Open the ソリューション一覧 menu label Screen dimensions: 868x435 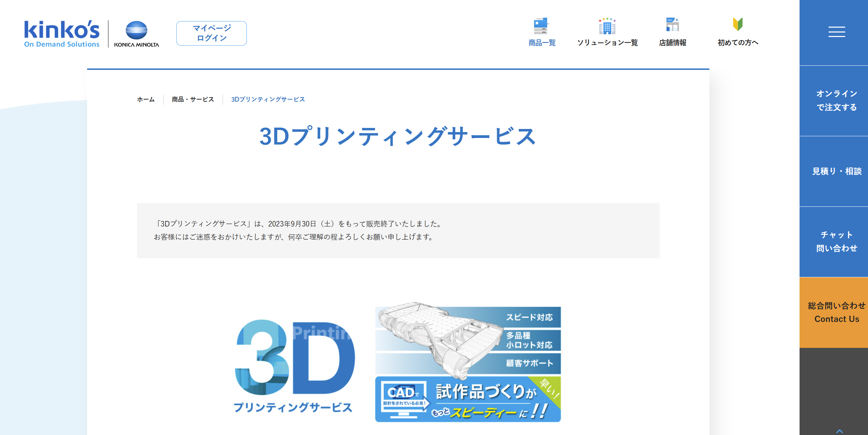click(607, 43)
